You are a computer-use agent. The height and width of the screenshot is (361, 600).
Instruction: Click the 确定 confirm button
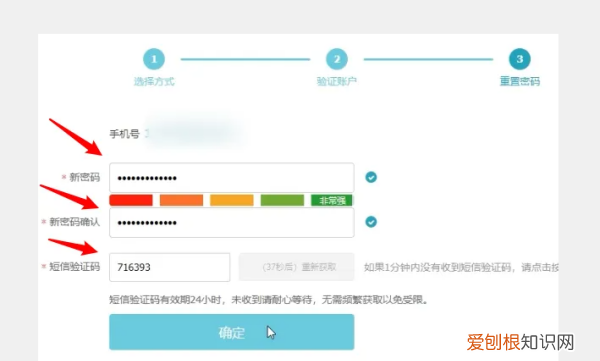coord(232,332)
